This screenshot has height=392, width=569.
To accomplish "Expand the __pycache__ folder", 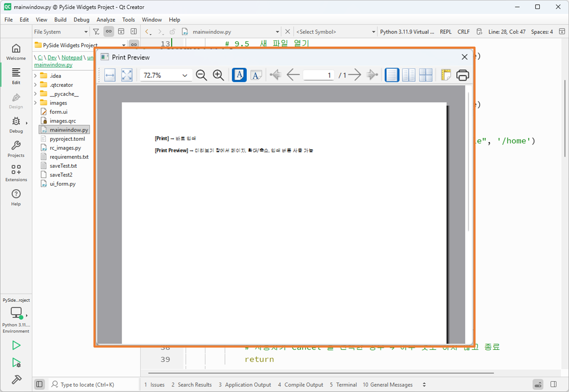I will point(35,94).
